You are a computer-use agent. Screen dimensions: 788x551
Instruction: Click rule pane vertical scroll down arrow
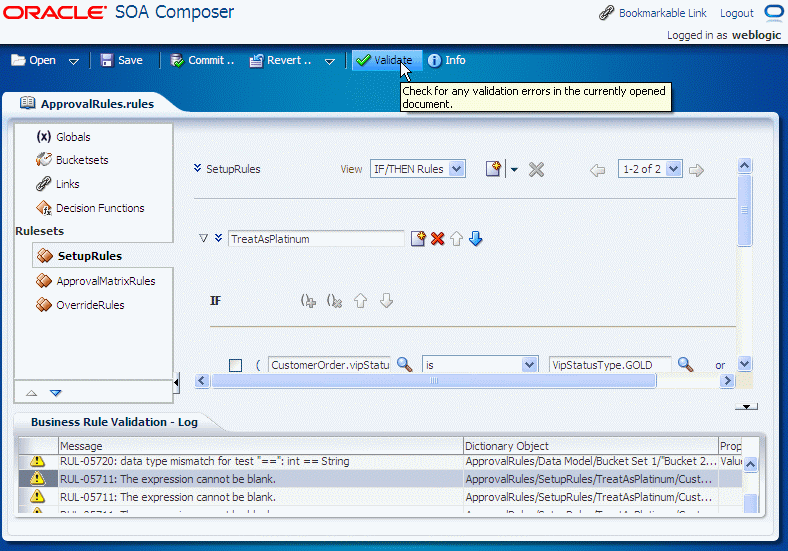pyautogui.click(x=745, y=363)
